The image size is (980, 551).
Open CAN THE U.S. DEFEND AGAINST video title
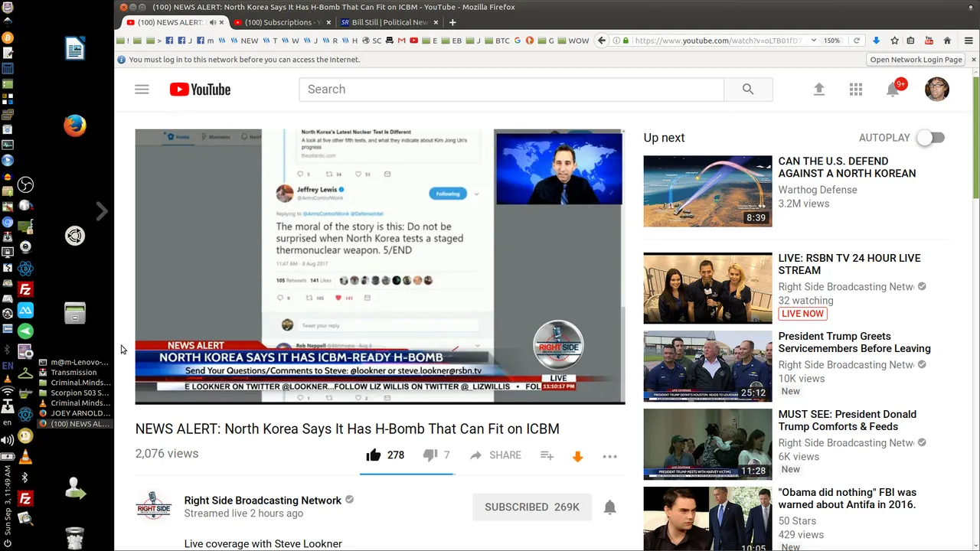point(847,168)
